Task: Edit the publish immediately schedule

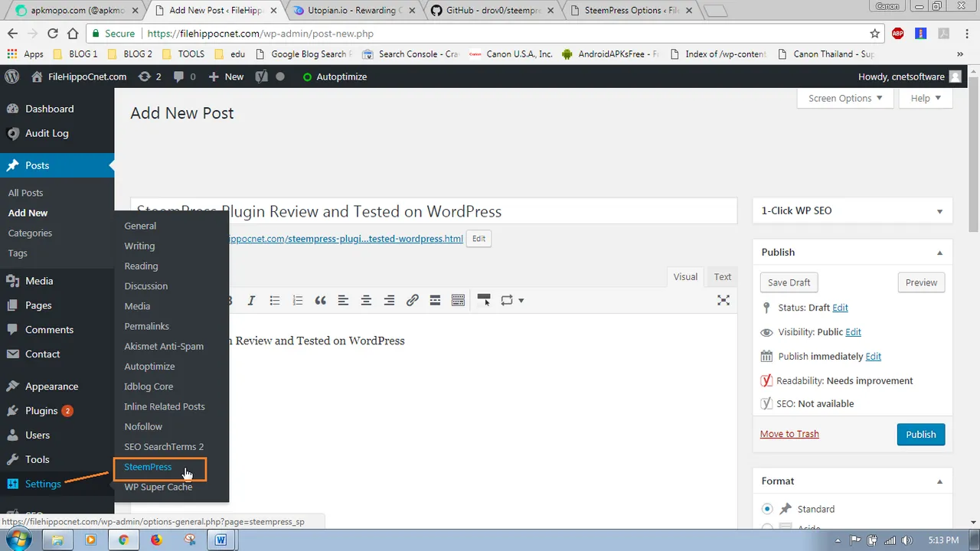Action: 873,357
